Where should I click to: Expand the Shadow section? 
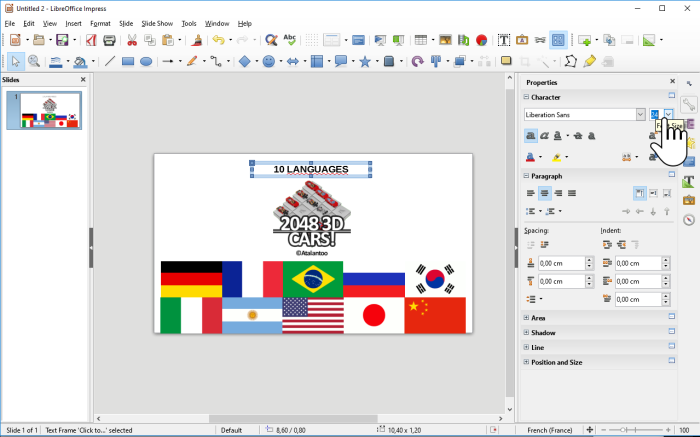coord(526,333)
